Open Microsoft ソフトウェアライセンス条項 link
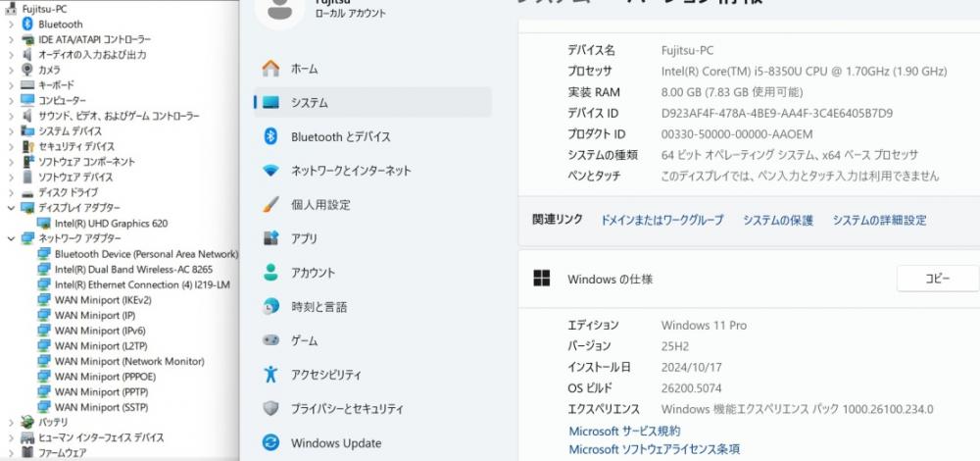The image size is (980, 461). pyautogui.click(x=655, y=449)
